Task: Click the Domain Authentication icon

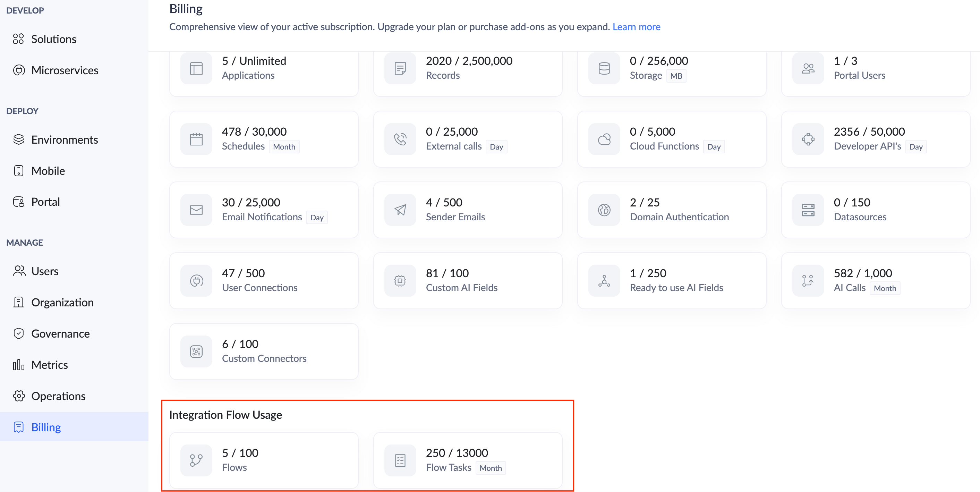Action: [604, 210]
